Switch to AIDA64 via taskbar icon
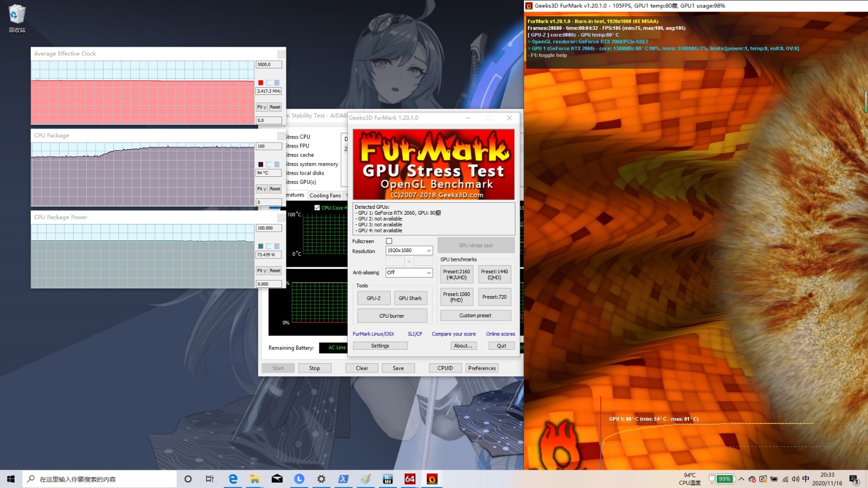868x488 pixels. click(410, 479)
